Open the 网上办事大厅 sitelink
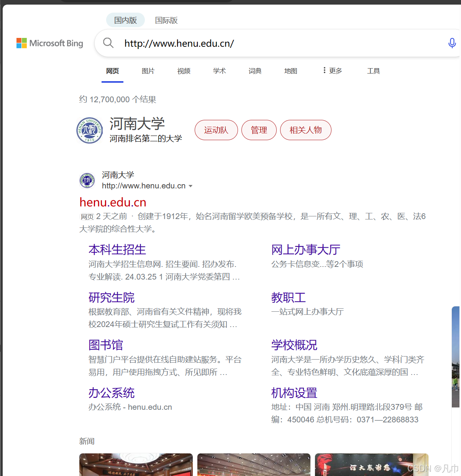This screenshot has width=461, height=476. pyautogui.click(x=306, y=250)
